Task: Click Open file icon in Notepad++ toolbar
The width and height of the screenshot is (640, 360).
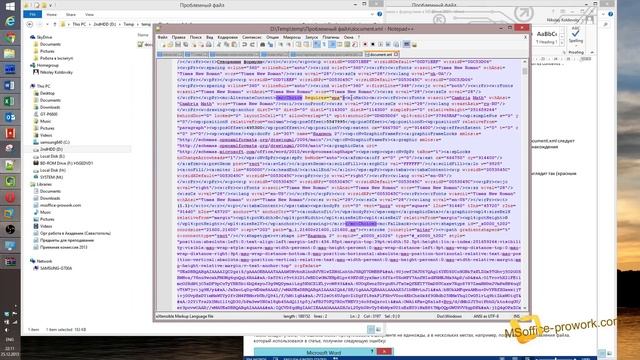Action: pyautogui.click(x=170, y=44)
